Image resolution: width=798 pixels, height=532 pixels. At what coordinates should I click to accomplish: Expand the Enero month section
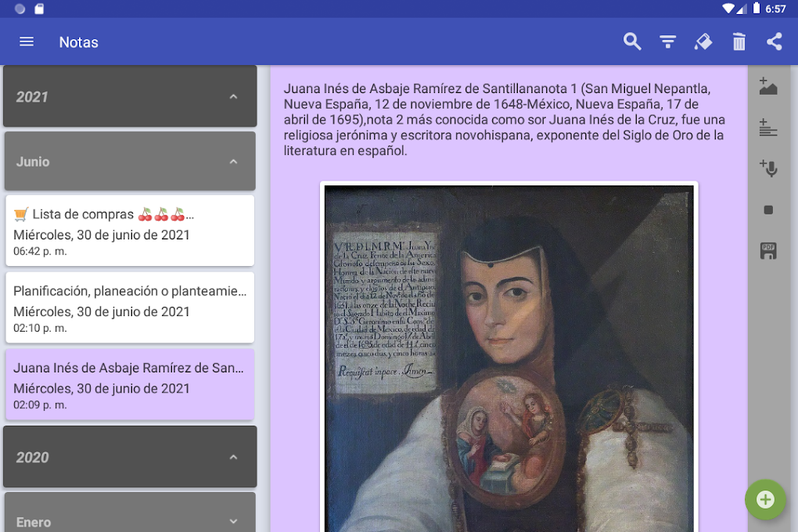pos(131,514)
